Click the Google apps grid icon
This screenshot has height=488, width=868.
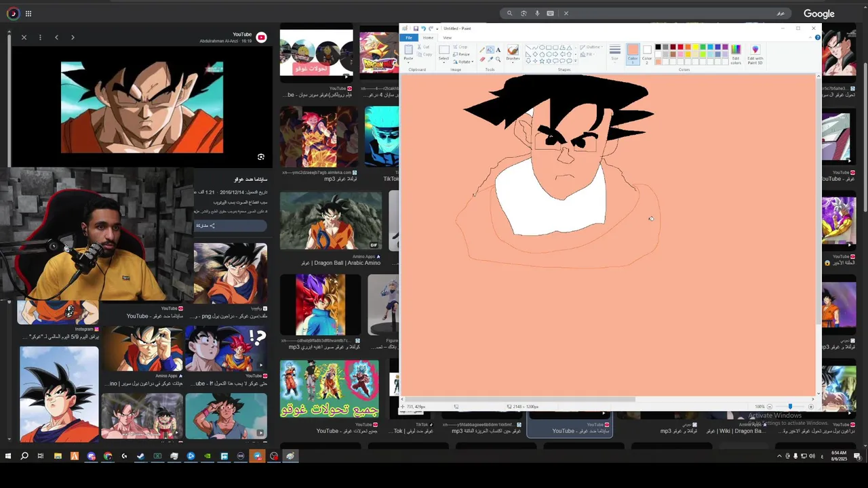[x=28, y=14]
